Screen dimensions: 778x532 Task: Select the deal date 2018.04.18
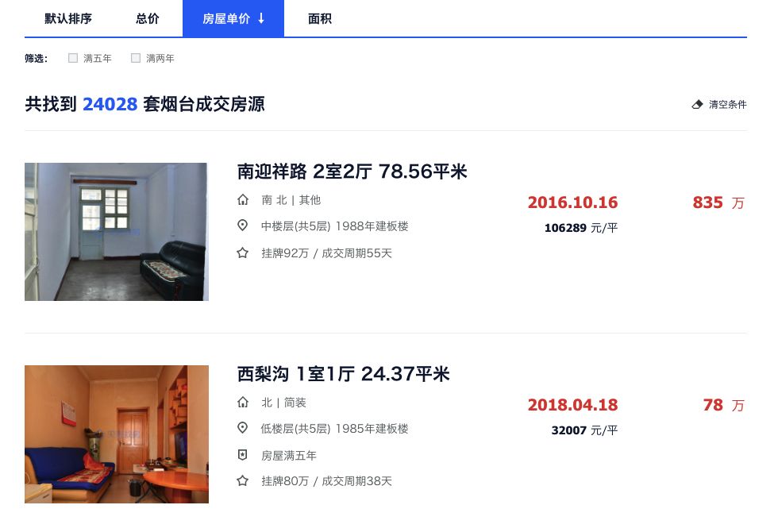tap(572, 405)
